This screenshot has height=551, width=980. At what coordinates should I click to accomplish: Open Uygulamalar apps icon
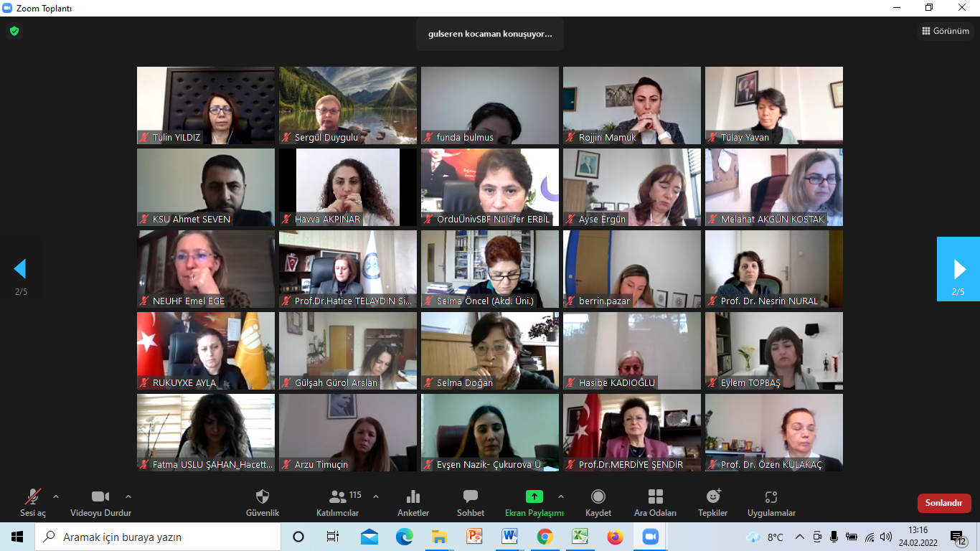click(x=771, y=497)
